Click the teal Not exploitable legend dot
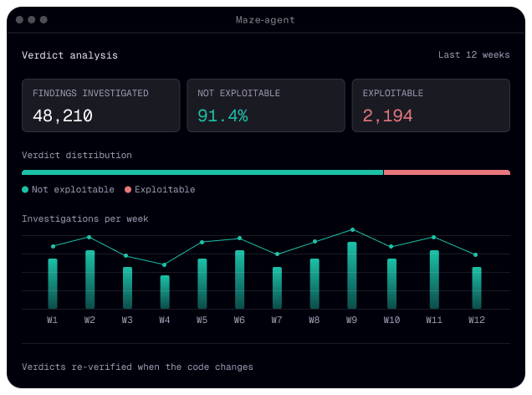This screenshot has height=395, width=532. coord(25,189)
